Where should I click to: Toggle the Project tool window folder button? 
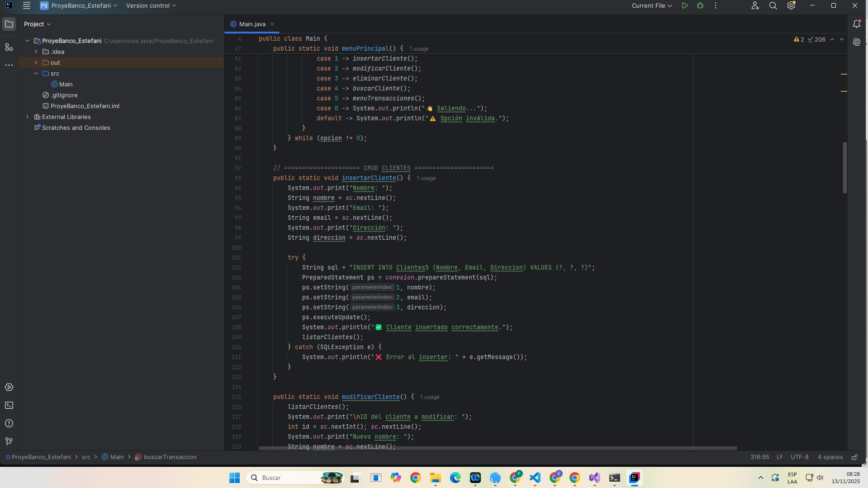[x=9, y=24]
